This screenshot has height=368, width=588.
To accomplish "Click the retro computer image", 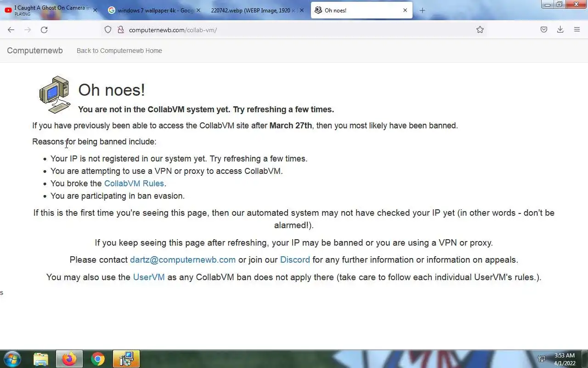I will [x=55, y=94].
